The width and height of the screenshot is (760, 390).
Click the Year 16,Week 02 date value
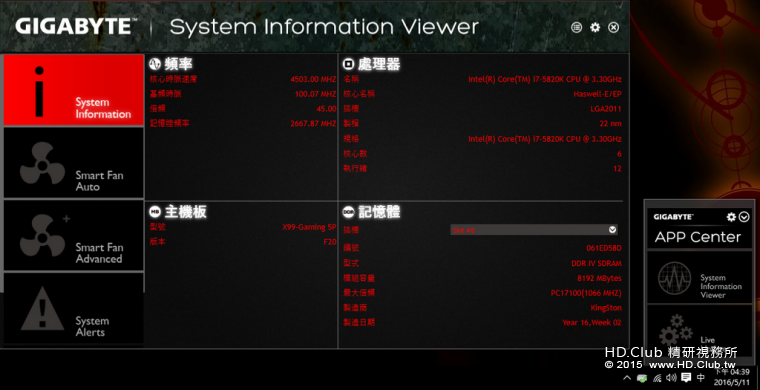click(x=592, y=323)
